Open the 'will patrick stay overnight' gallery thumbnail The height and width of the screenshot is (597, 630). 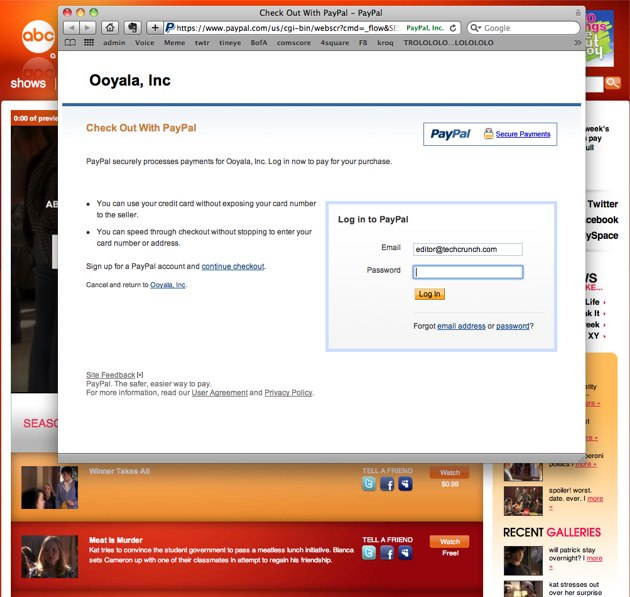523,561
